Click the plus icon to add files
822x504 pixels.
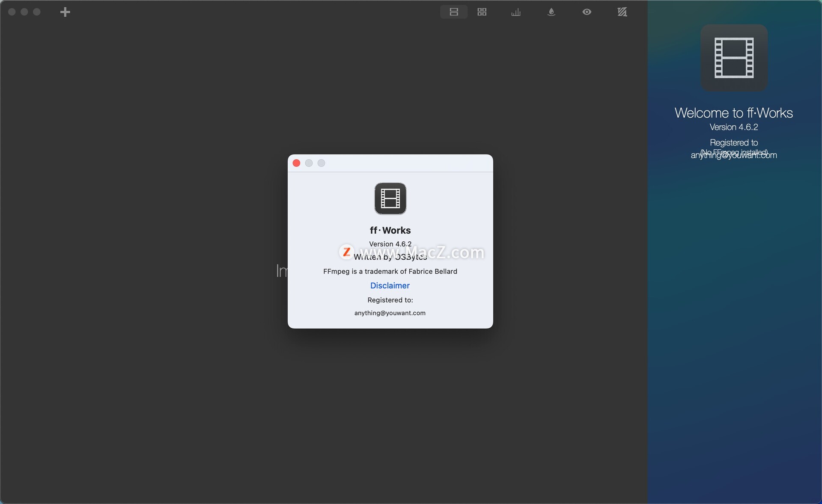click(65, 12)
